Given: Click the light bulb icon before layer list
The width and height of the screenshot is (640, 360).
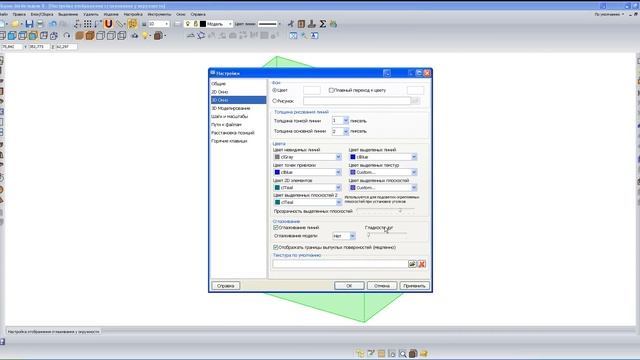Looking at the screenshot, I should (x=188, y=24).
